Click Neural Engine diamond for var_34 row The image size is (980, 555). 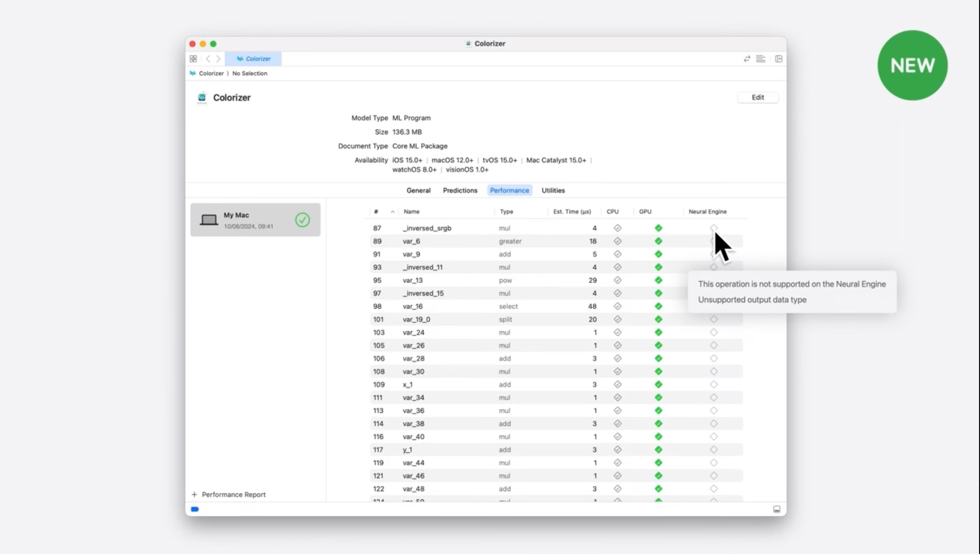(x=714, y=398)
